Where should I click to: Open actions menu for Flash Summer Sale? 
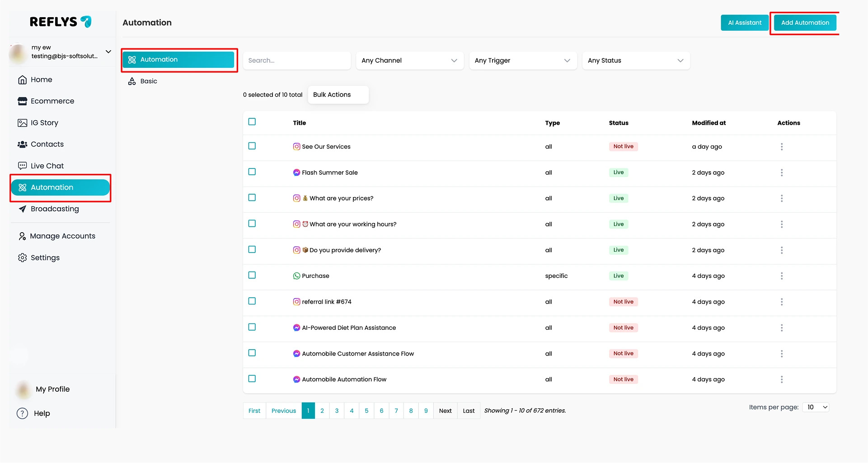point(782,173)
